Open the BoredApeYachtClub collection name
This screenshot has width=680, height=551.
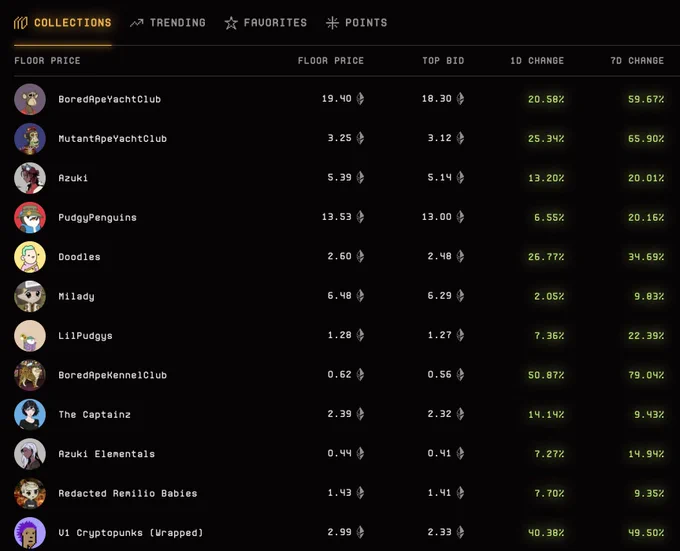110,99
